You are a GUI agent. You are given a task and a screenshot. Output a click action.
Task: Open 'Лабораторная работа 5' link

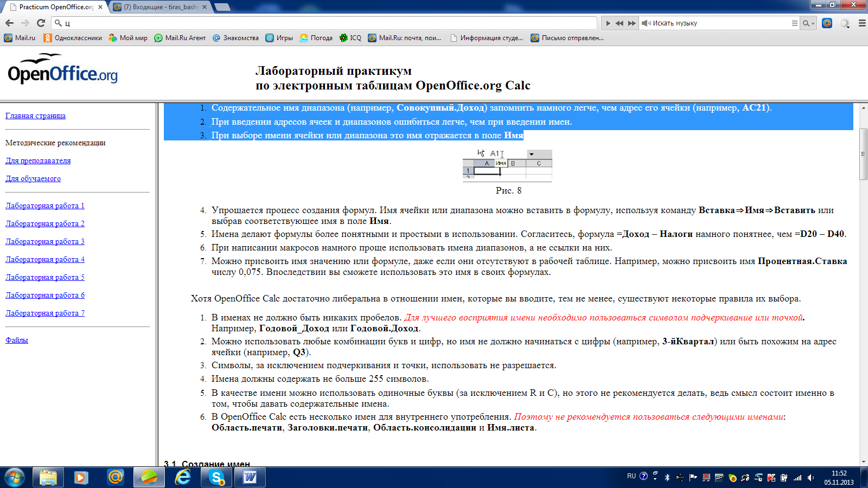(x=45, y=277)
